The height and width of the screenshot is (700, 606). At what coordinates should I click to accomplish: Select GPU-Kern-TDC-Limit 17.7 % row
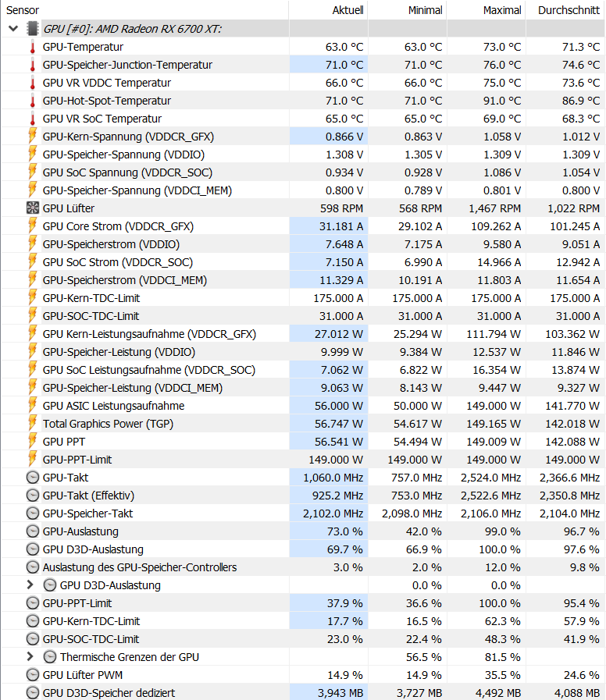point(302,621)
